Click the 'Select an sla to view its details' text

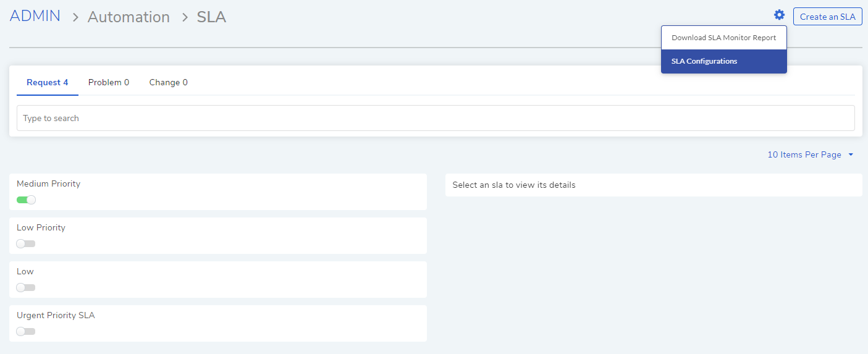(x=514, y=185)
